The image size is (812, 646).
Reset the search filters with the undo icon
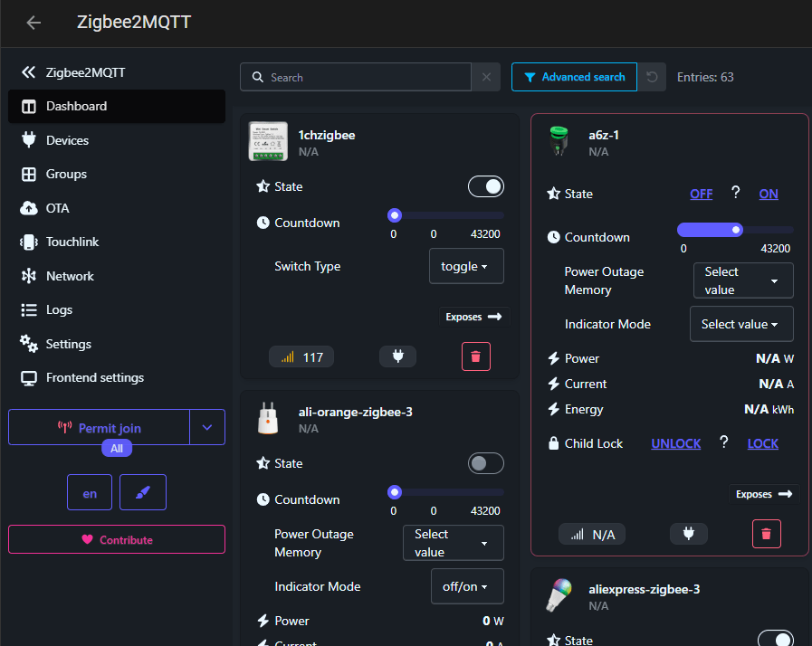point(652,77)
